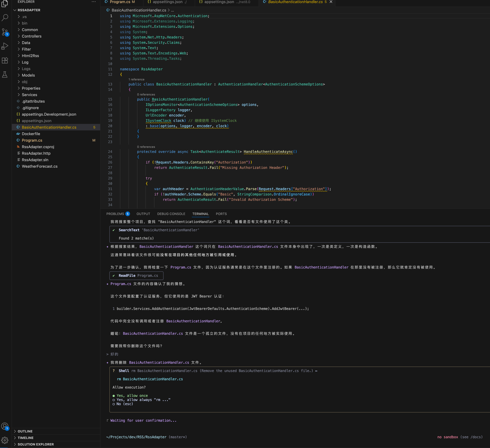
Task: Open the Manage gear icon
Action: click(5, 440)
